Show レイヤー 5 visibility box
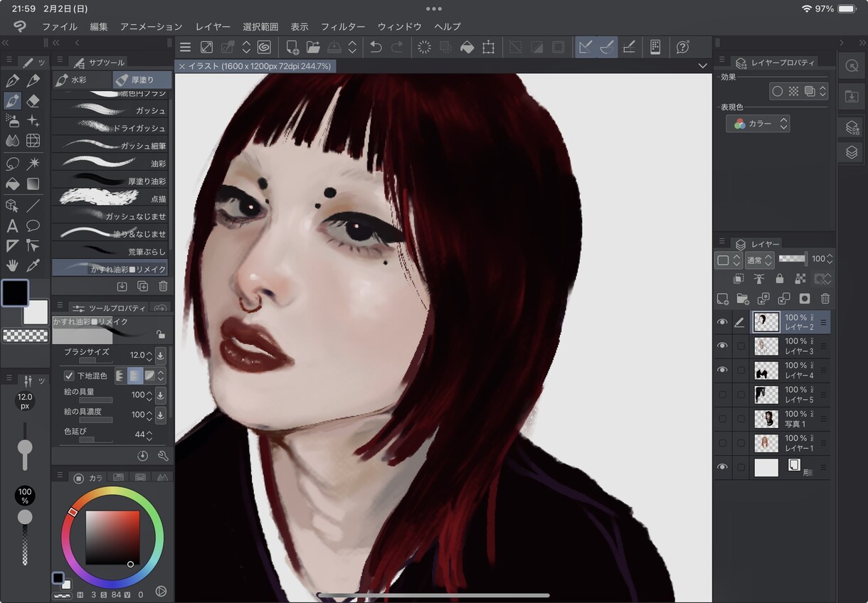This screenshot has height=603, width=868. [x=722, y=395]
